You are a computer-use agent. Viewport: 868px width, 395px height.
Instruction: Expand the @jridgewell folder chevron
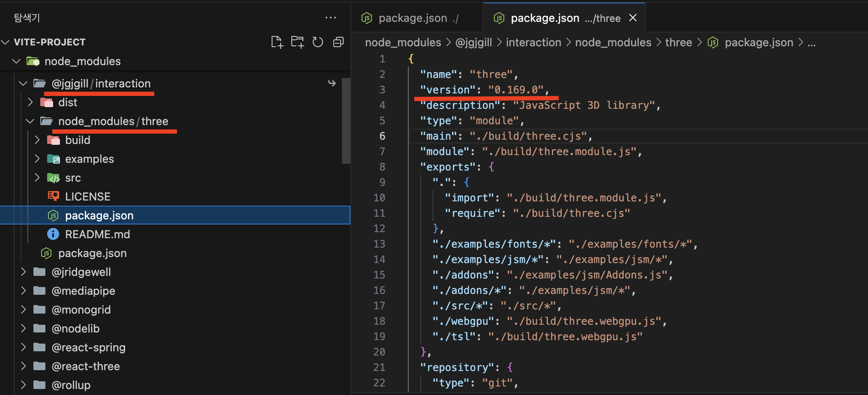(23, 272)
